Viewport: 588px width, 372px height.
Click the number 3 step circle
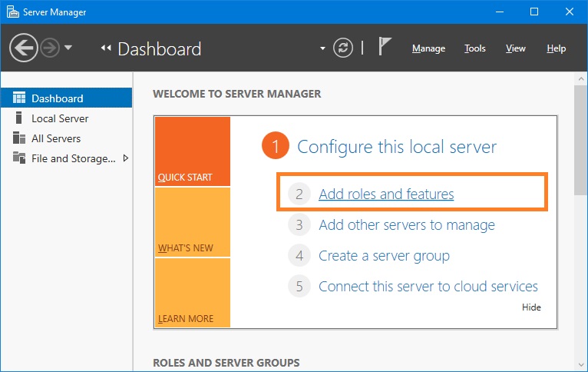[x=299, y=225]
